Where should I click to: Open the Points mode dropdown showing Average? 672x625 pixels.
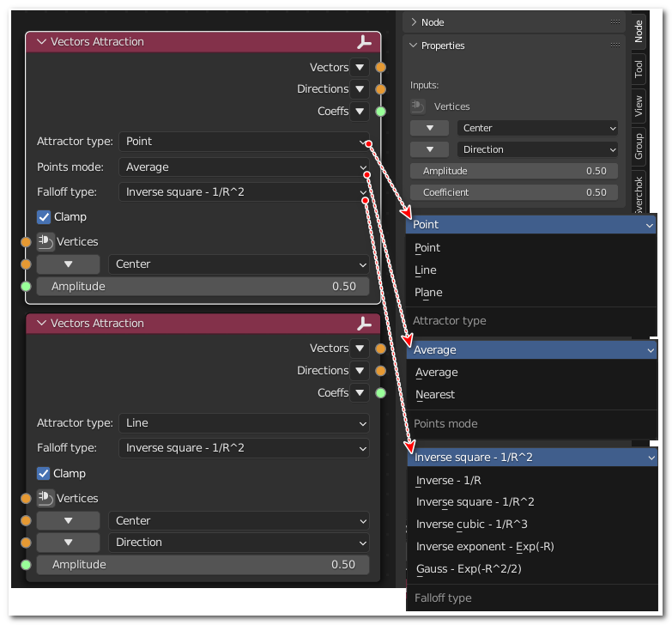point(244,167)
